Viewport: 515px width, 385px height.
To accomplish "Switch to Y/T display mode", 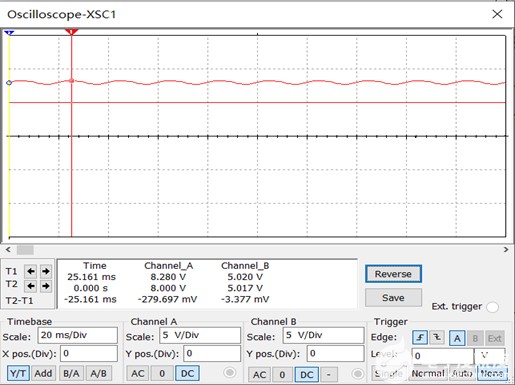I will tap(18, 373).
